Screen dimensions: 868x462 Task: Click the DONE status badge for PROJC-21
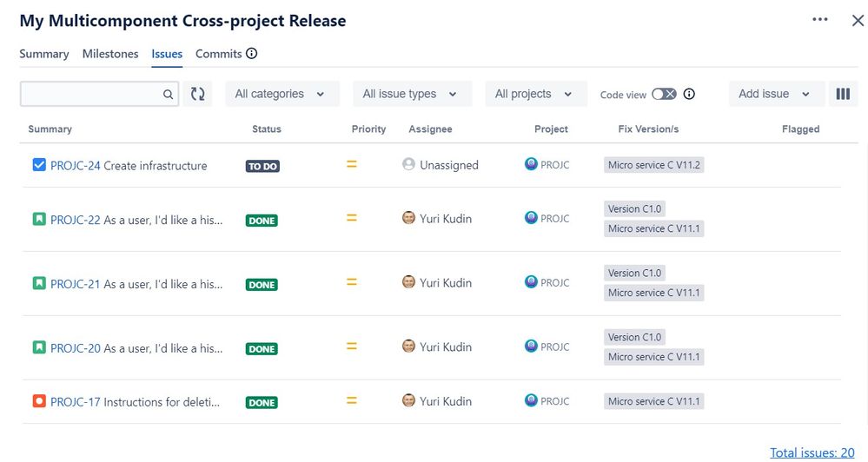coord(262,284)
